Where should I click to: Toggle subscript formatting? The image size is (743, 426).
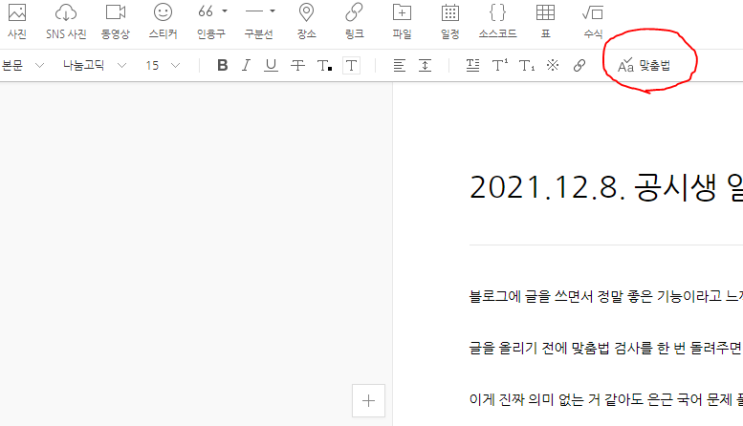click(x=526, y=65)
